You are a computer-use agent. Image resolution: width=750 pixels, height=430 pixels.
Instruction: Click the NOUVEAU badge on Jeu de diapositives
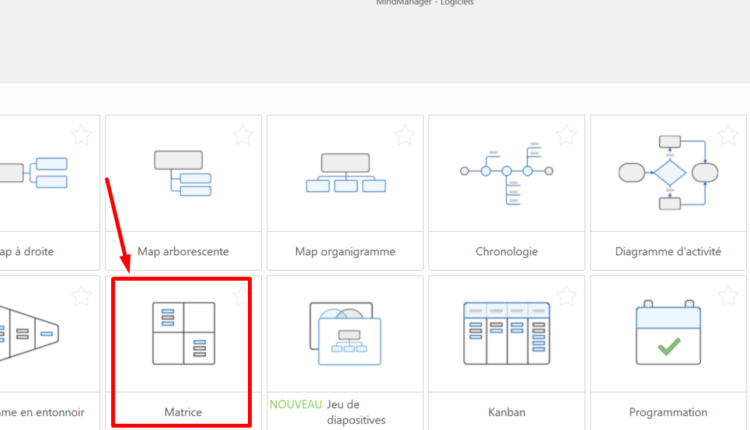[x=296, y=405]
